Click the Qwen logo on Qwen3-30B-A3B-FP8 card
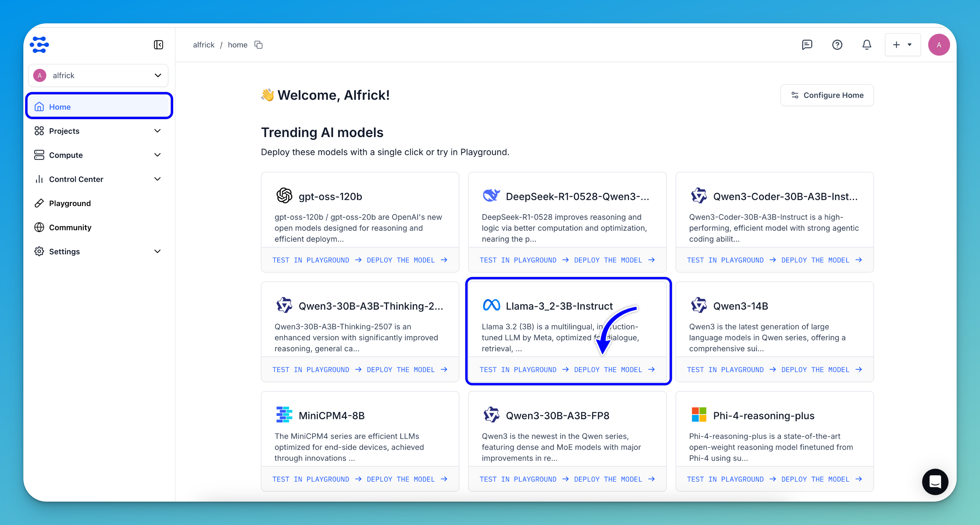Screen dimensions: 980x525 pyautogui.click(x=491, y=415)
